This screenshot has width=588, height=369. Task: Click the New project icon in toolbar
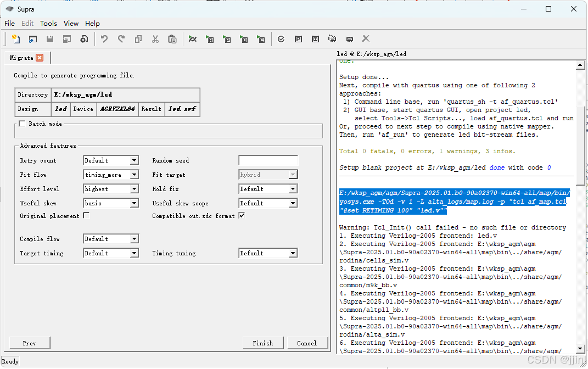click(16, 38)
